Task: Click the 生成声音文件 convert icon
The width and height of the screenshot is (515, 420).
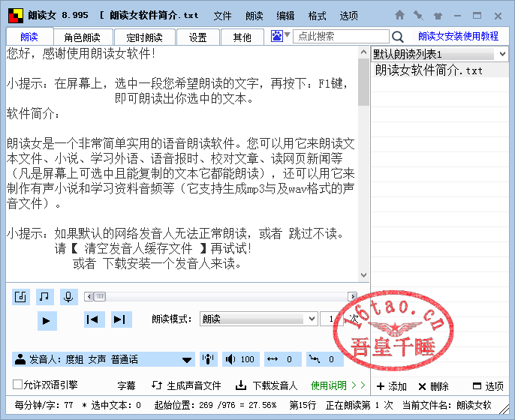Action: tap(157, 385)
